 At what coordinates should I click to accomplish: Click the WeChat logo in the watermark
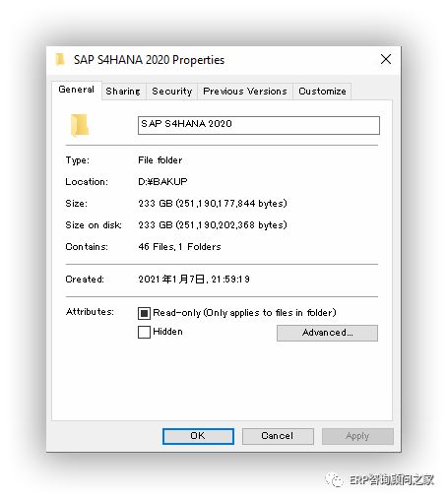pos(334,480)
